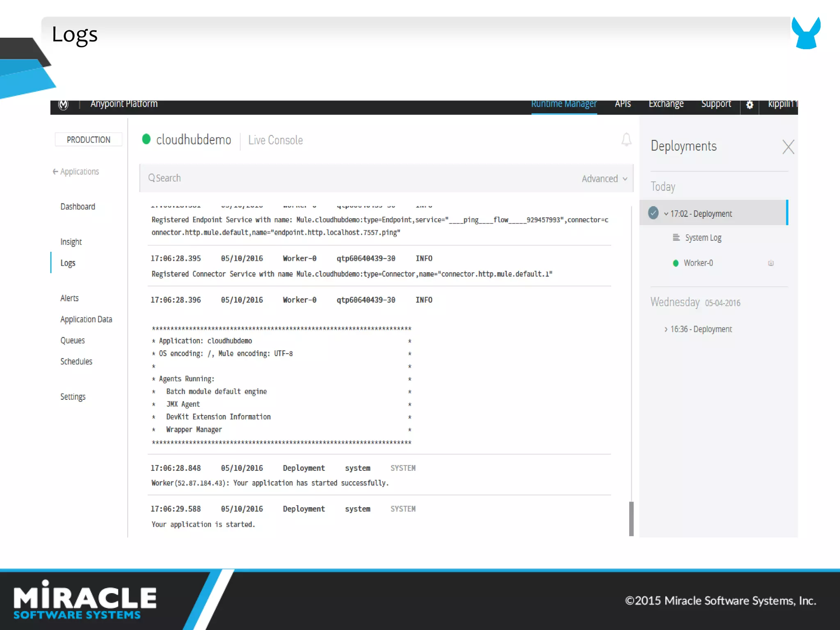Click the System Log list icon
Screen dimensions: 840x630
tap(676, 237)
